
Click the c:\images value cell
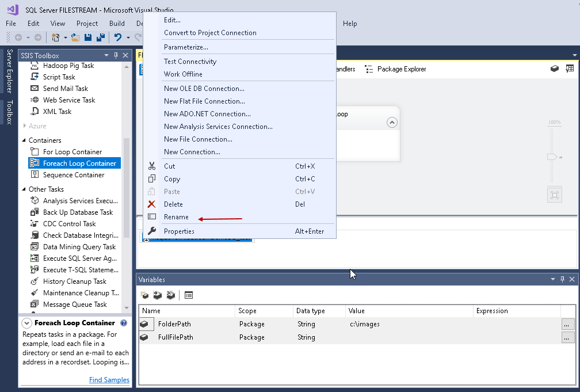[409, 324]
